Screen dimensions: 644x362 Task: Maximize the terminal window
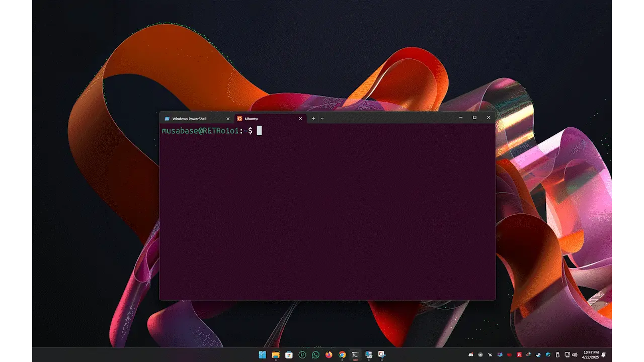(x=474, y=118)
